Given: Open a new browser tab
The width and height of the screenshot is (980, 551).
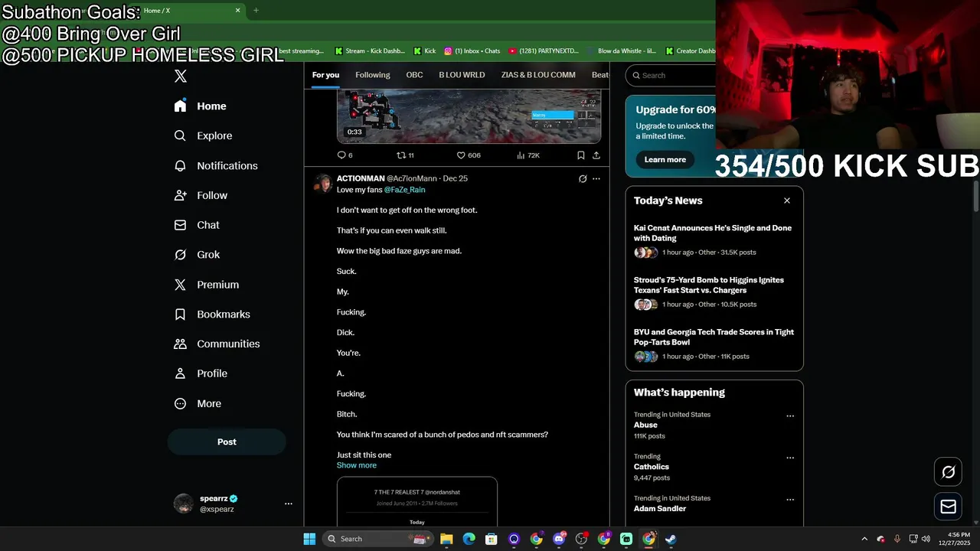Looking at the screenshot, I should tap(256, 11).
